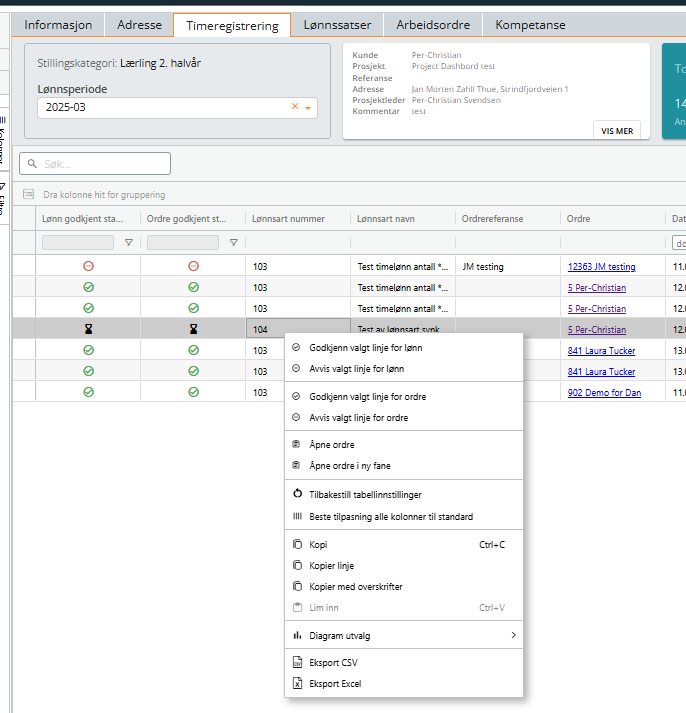Click Ordre godkjent status filter input
Screen dimensions: 686x713
click(183, 243)
